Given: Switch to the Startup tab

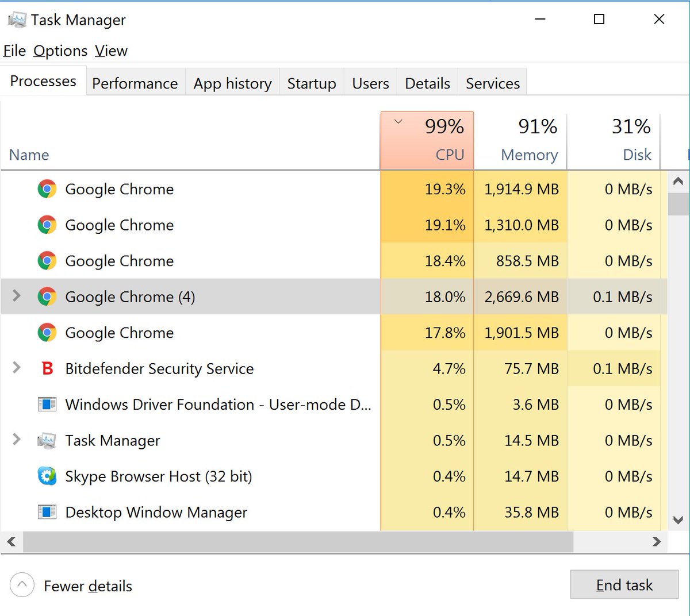Looking at the screenshot, I should pyautogui.click(x=312, y=83).
